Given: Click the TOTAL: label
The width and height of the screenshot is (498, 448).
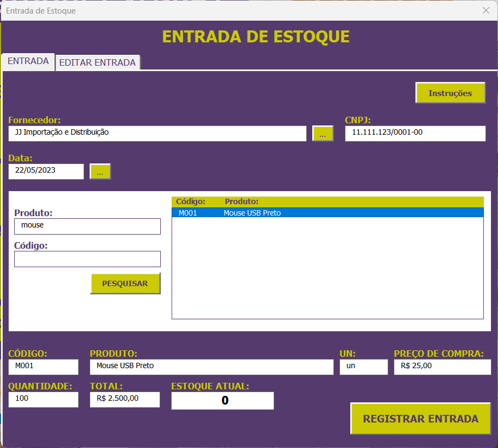Looking at the screenshot, I should tap(106, 386).
